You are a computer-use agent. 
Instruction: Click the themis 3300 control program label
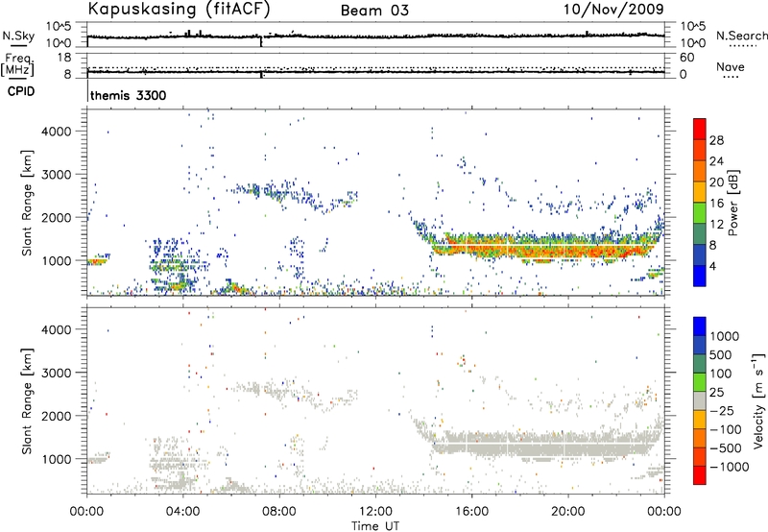coord(129,95)
